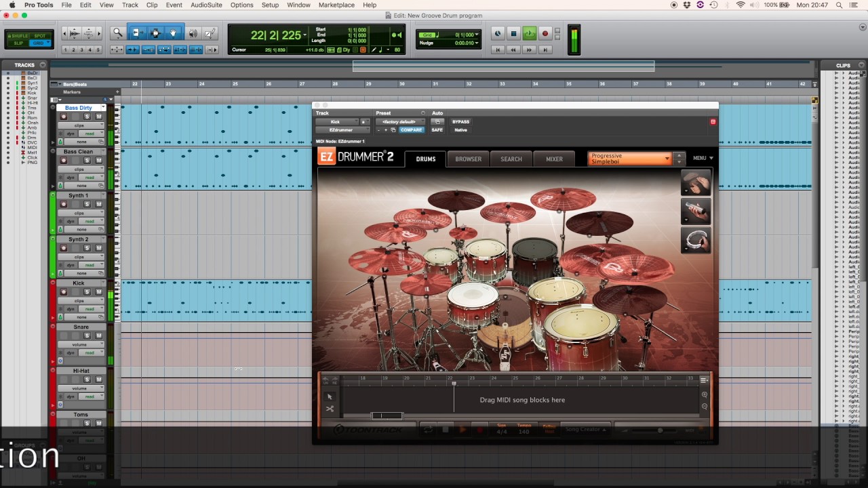Enable Spot edit mode
Image resolution: width=868 pixels, height=488 pixels.
(x=40, y=36)
